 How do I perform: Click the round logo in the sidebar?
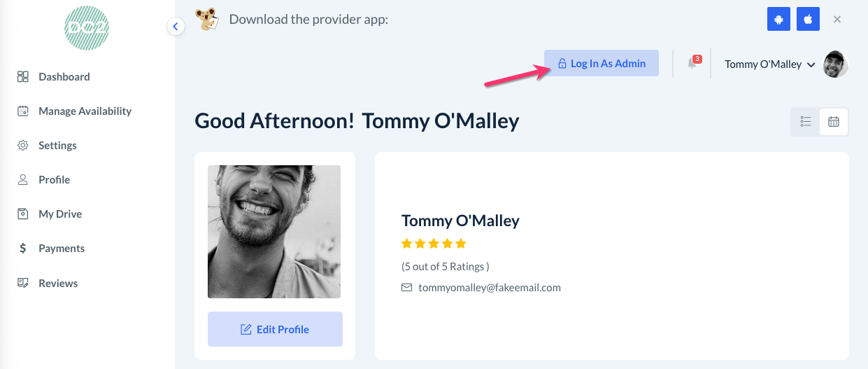tap(87, 29)
